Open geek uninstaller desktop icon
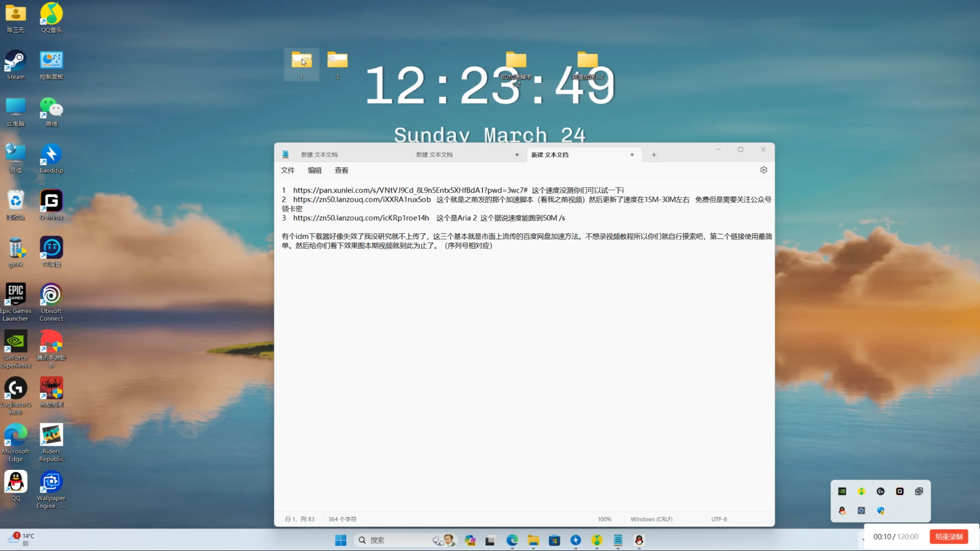 (15, 252)
